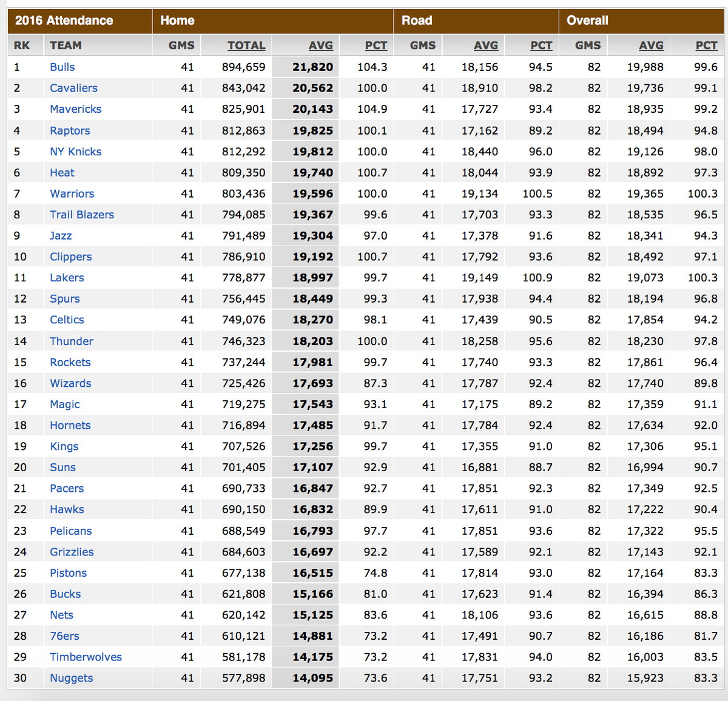Open the Nets team link
This screenshot has height=701, width=728.
61,615
